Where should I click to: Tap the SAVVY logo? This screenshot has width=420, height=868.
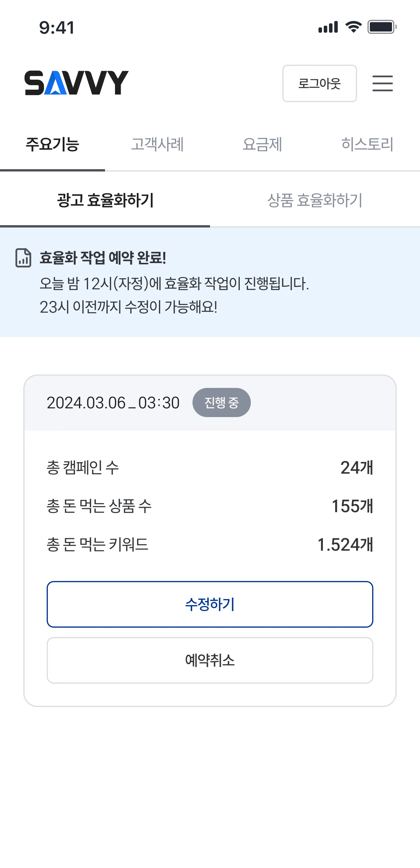(x=76, y=83)
